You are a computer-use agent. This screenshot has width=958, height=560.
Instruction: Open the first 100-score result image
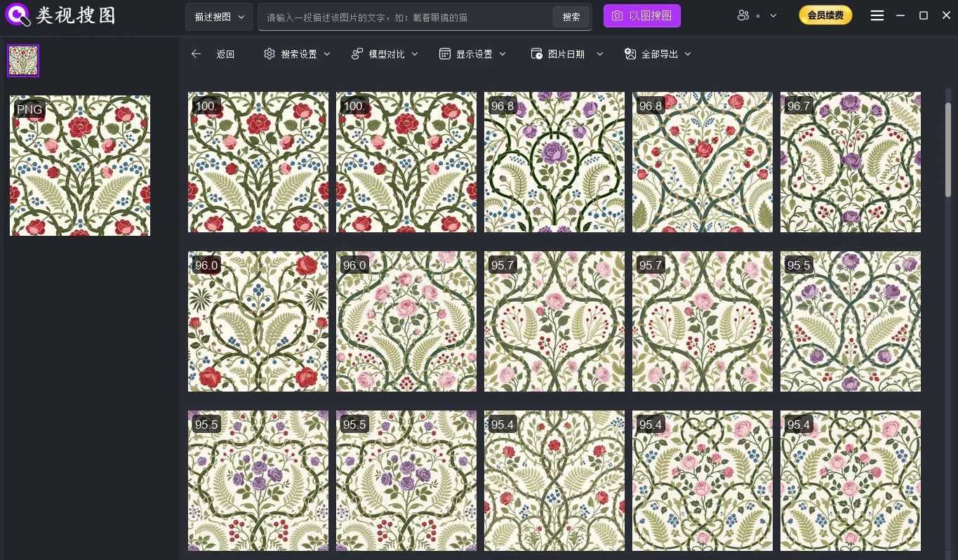(258, 162)
